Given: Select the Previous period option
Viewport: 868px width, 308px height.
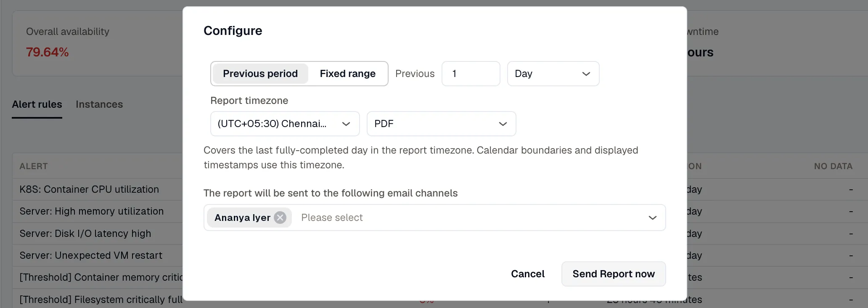Looking at the screenshot, I should pos(260,74).
